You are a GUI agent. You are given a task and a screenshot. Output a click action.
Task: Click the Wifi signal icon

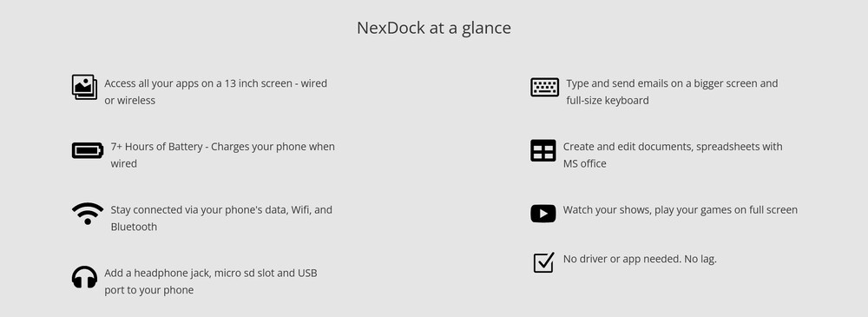pos(88,214)
